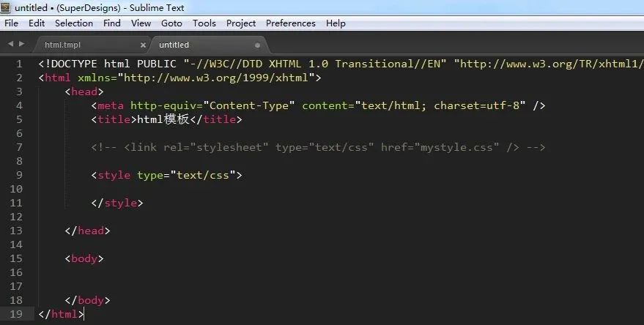Open the Selection menu
The image size is (644, 325).
click(74, 23)
